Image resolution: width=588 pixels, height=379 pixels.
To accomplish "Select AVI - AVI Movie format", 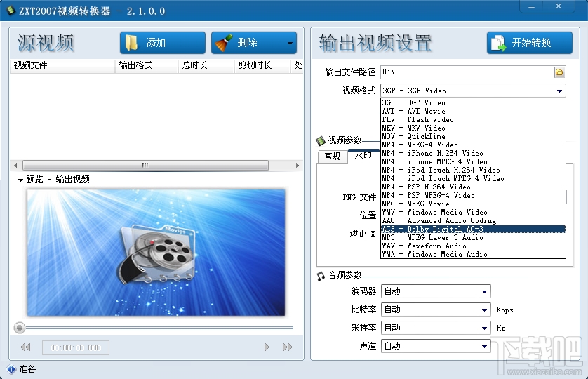I will [x=473, y=111].
